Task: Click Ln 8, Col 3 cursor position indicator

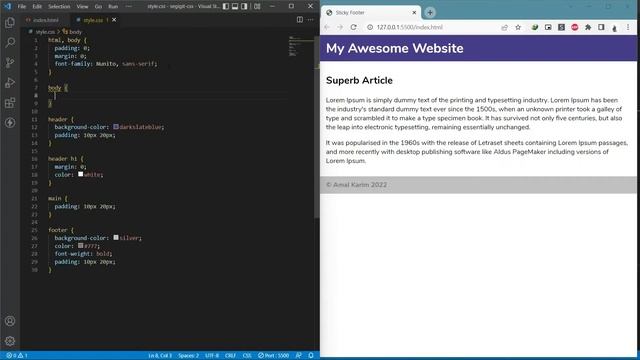Action: click(160, 356)
